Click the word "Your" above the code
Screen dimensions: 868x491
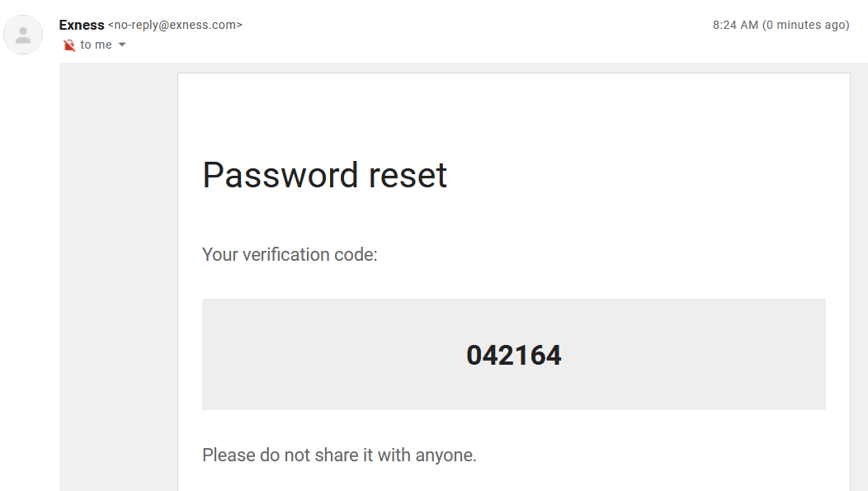(x=220, y=254)
